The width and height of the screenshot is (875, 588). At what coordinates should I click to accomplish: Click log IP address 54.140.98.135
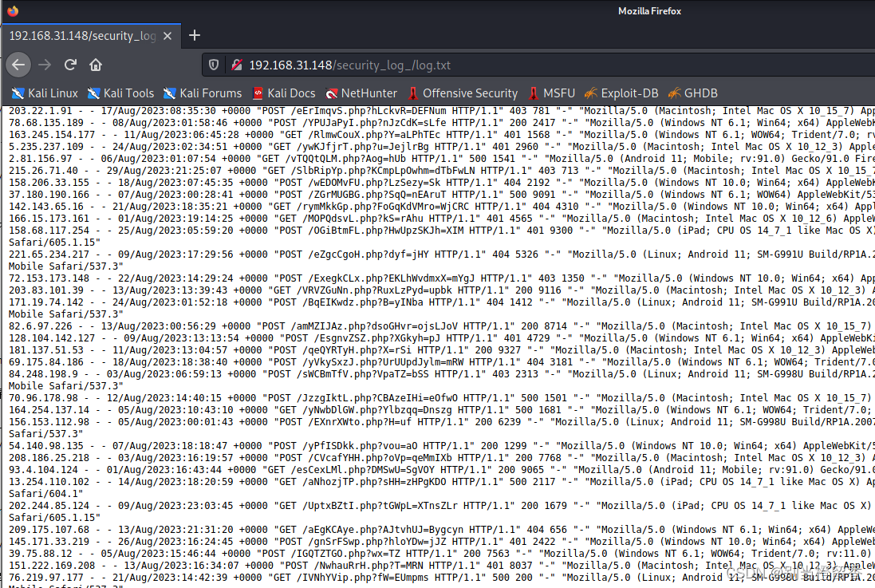coord(45,446)
